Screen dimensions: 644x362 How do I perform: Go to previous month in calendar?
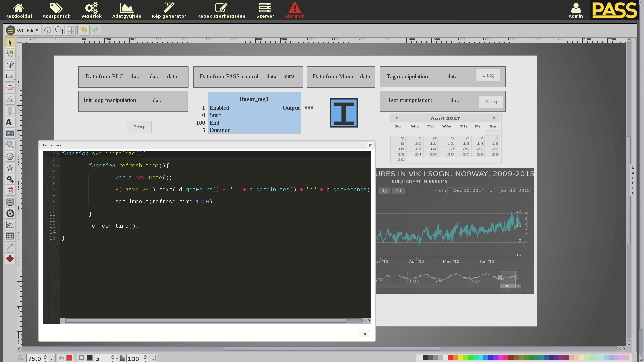click(397, 118)
